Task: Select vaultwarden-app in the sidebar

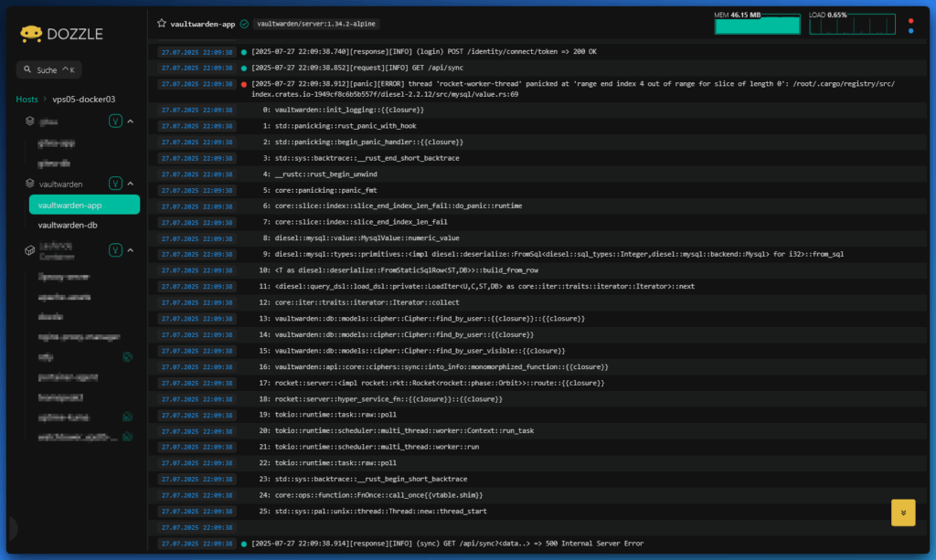Action: click(84, 205)
